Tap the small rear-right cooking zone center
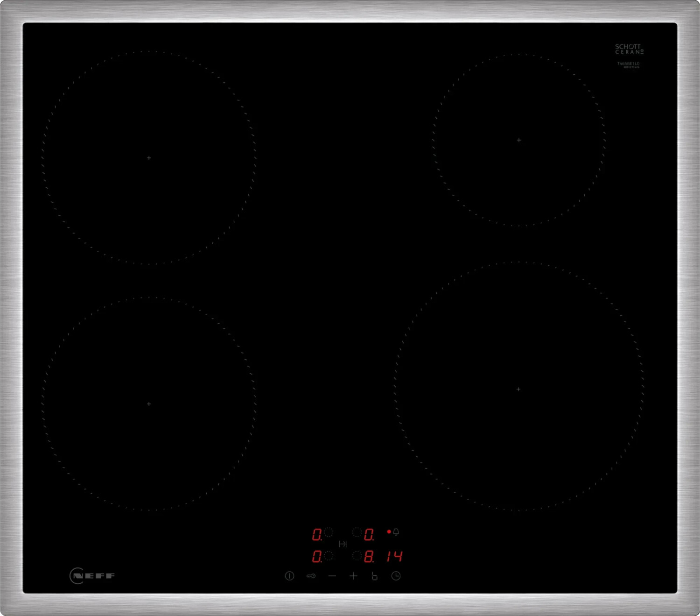The image size is (700, 616). pos(519,140)
